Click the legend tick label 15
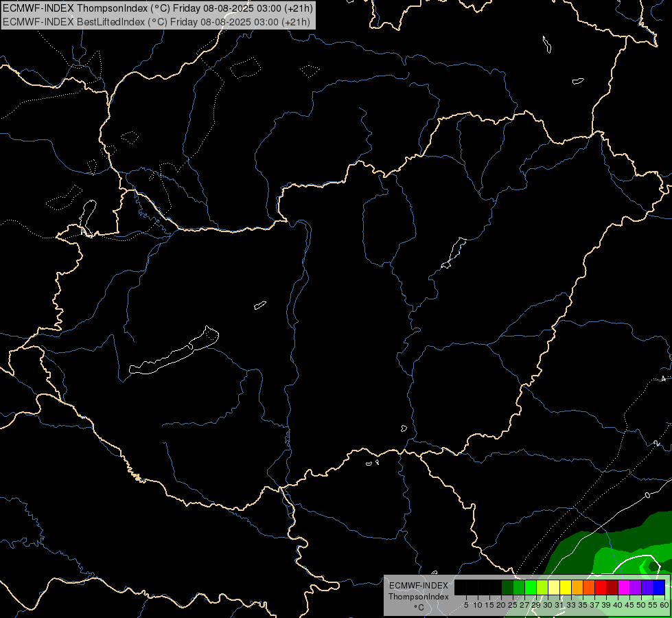This screenshot has width=672, height=618. coord(489,605)
